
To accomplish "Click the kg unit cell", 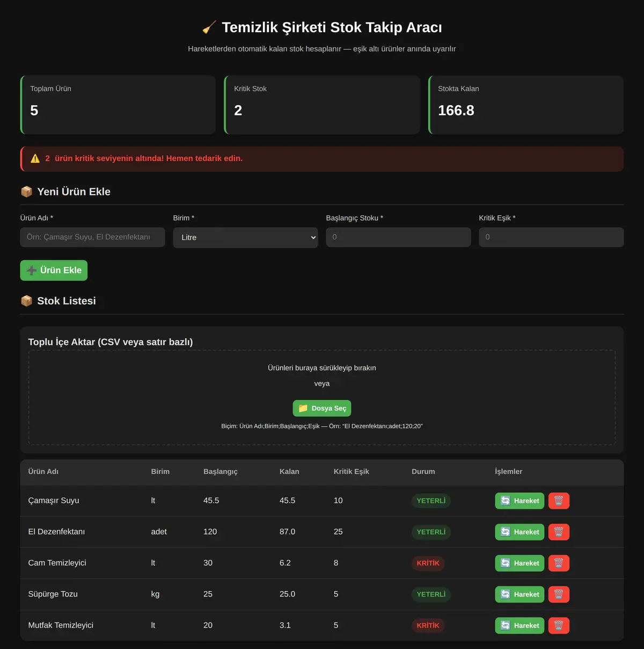I will [x=156, y=594].
